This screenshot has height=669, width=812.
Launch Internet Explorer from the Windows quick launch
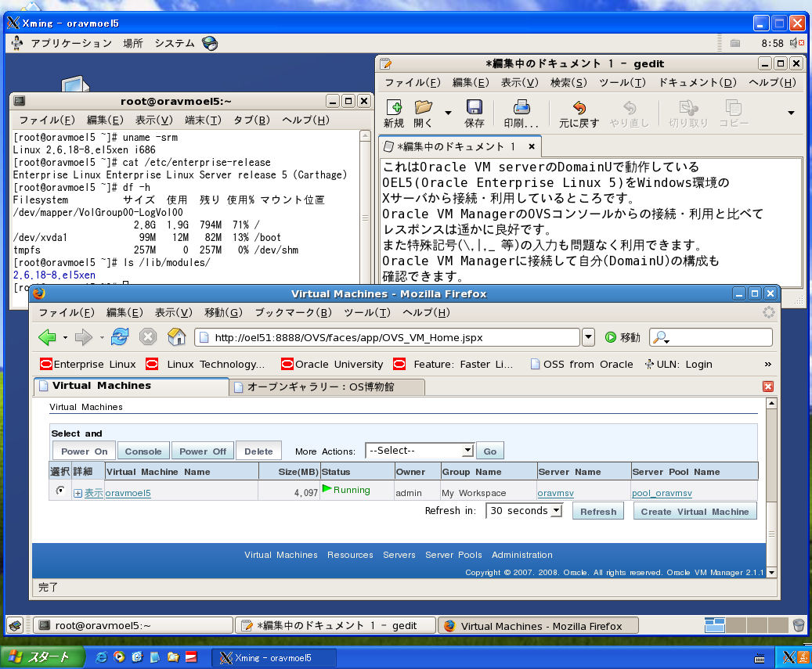tap(102, 657)
